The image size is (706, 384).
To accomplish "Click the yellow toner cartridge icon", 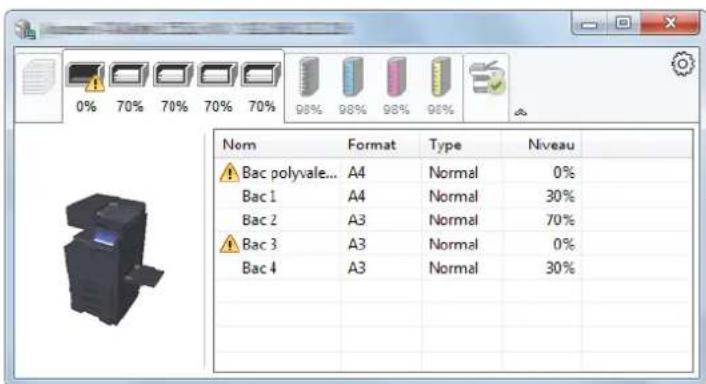I will point(440,77).
